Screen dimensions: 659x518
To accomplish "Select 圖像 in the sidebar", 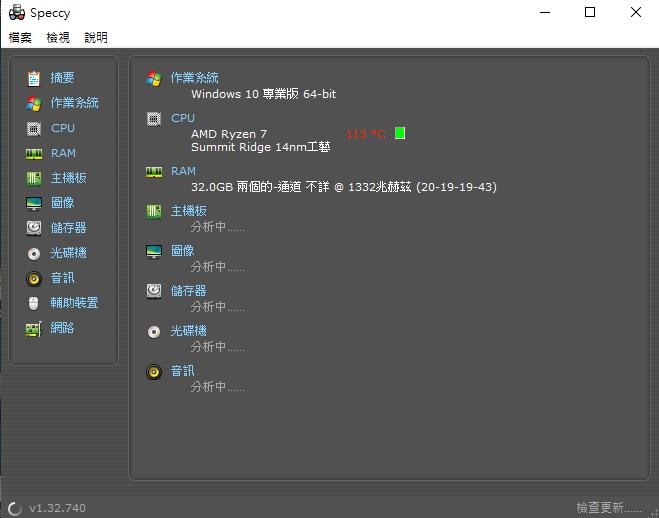I will point(63,202).
